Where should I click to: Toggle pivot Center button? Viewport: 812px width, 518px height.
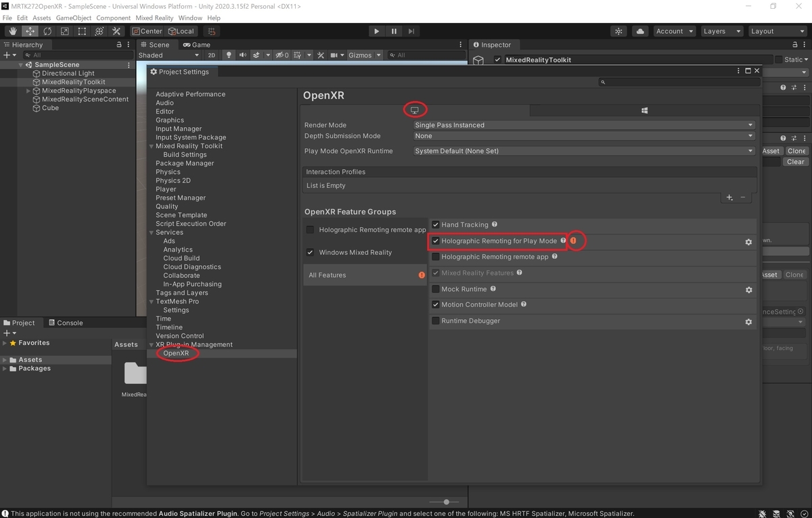click(147, 31)
